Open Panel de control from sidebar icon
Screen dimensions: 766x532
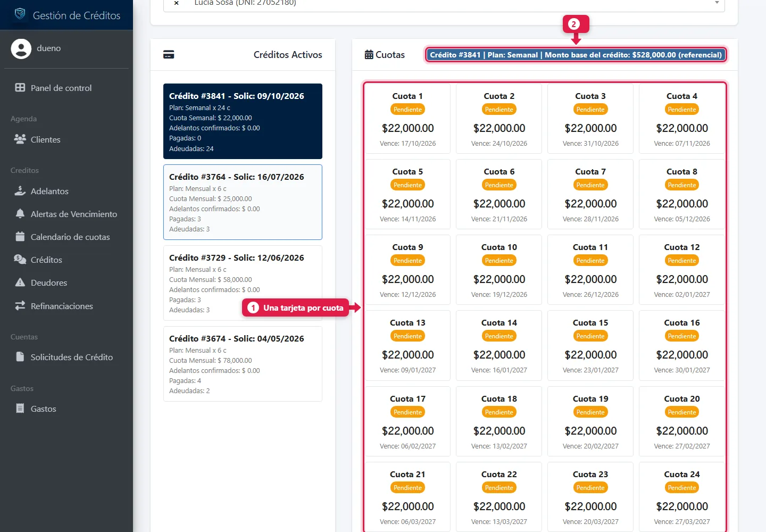coord(20,88)
